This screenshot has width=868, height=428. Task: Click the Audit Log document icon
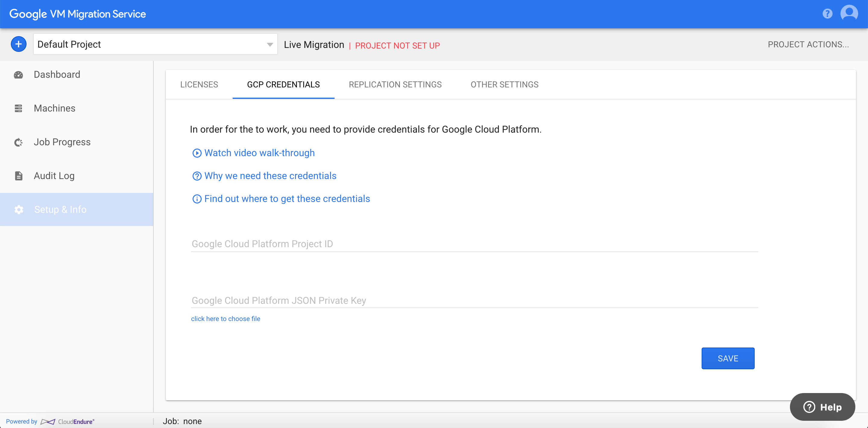[x=18, y=176]
